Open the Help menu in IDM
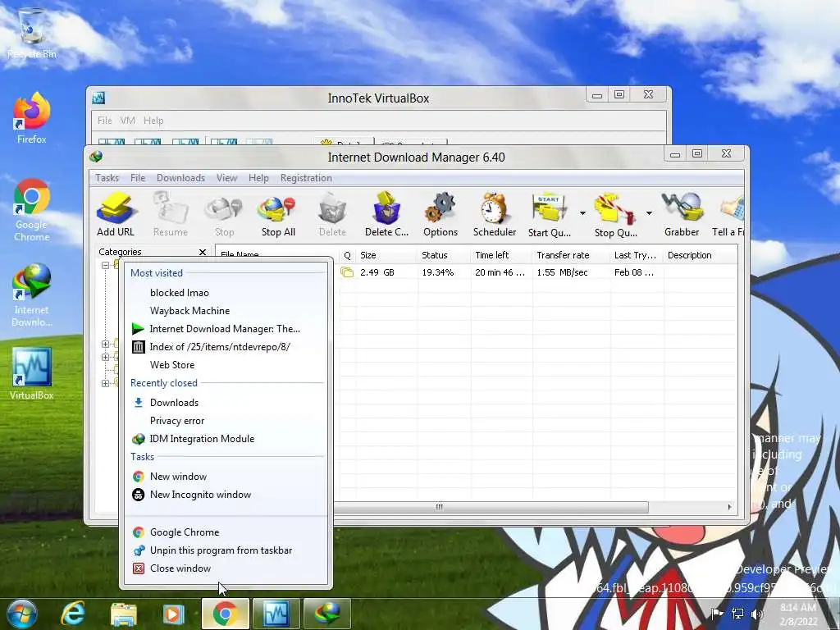This screenshot has width=840, height=630. pos(258,178)
